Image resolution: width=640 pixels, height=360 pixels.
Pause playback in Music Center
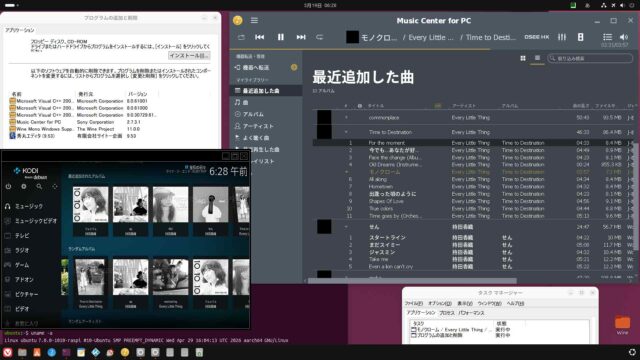[280, 37]
